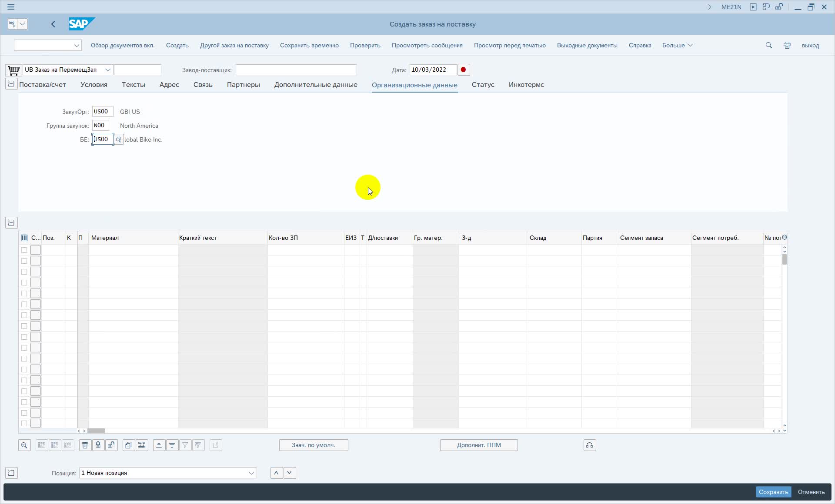Switch to Поставка/счет tab
Image resolution: width=835 pixels, height=504 pixels.
pos(43,85)
